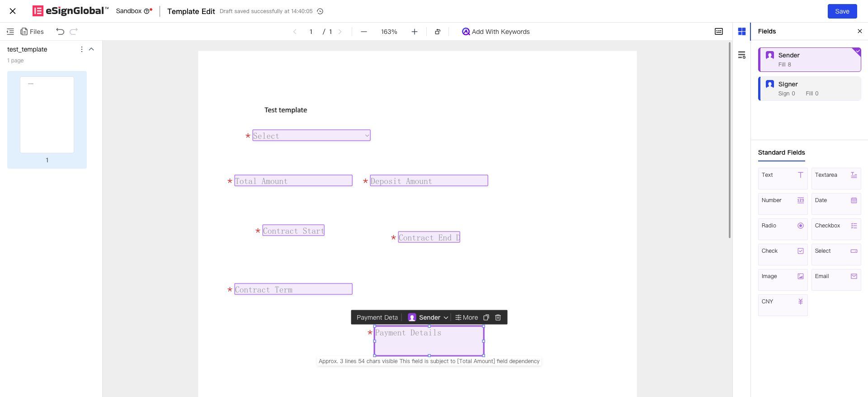The image size is (868, 397).
Task: Click the lock icon beside zoom controls
Action: [438, 32]
